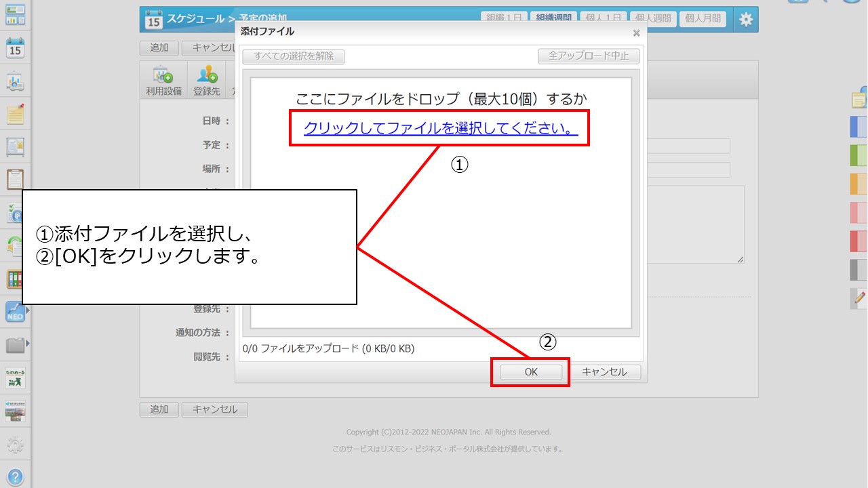Open the bulletin board icon above the clipboard icon
The image size is (868, 488).
(x=15, y=146)
